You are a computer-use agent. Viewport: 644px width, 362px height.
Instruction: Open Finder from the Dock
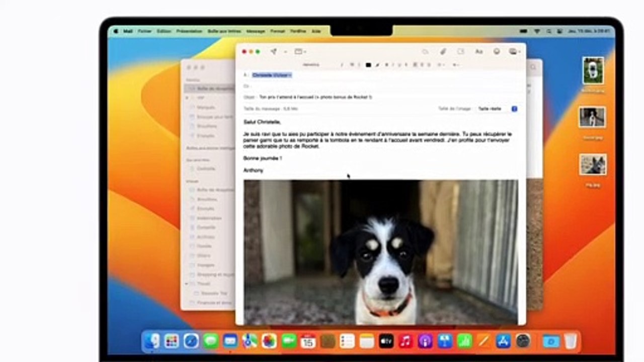(152, 341)
